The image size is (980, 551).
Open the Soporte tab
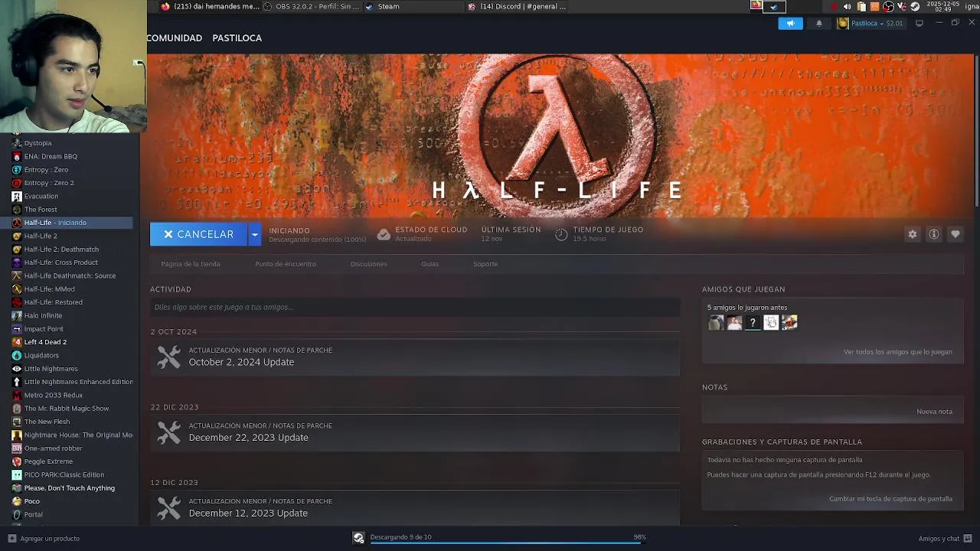click(485, 264)
